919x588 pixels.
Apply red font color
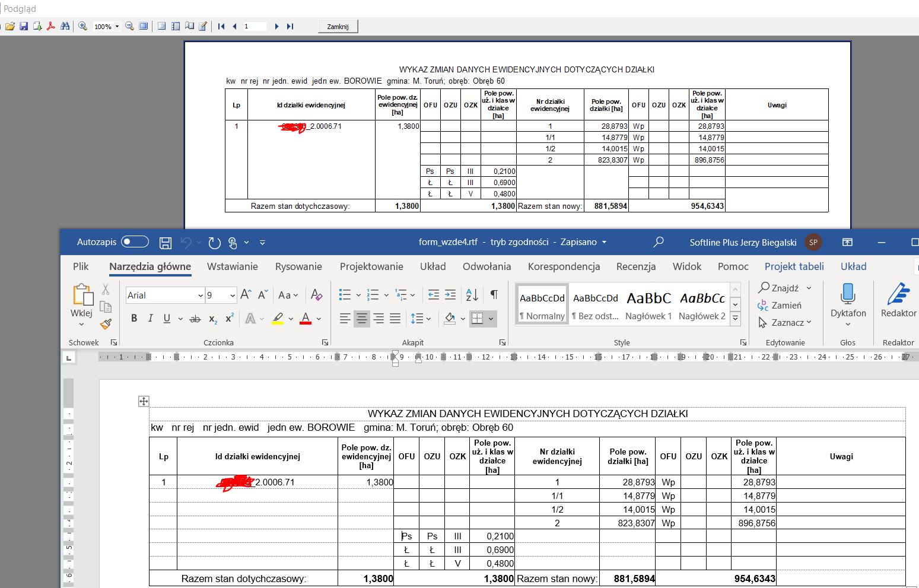[x=306, y=319]
